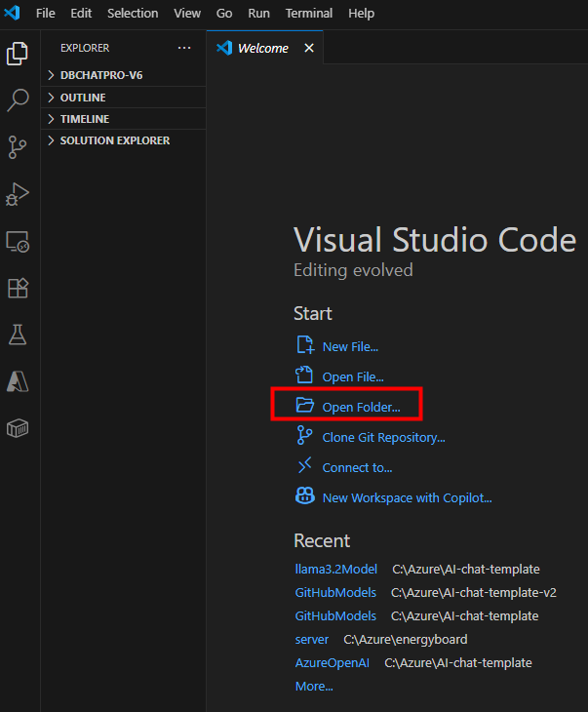The height and width of the screenshot is (712, 588).
Task: Open the Remote Explorer icon
Action: point(18,241)
